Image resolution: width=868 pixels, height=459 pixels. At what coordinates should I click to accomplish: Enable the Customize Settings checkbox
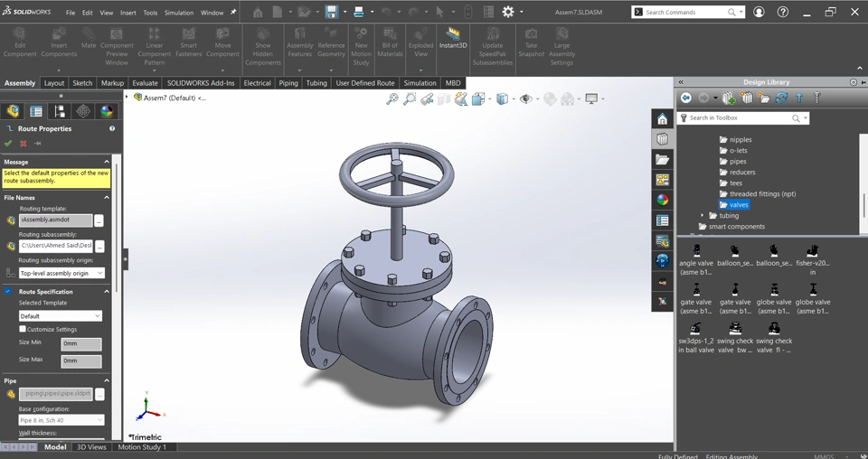(23, 329)
